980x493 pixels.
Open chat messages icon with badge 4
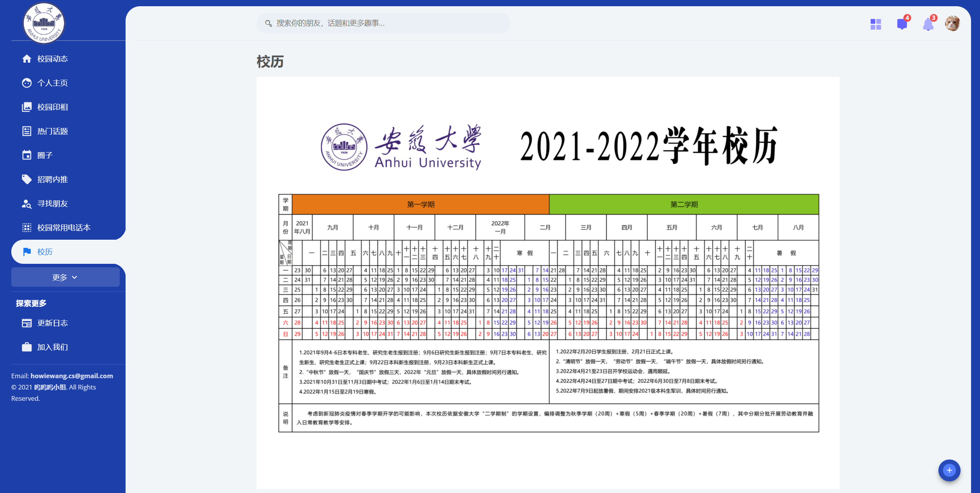coord(902,24)
